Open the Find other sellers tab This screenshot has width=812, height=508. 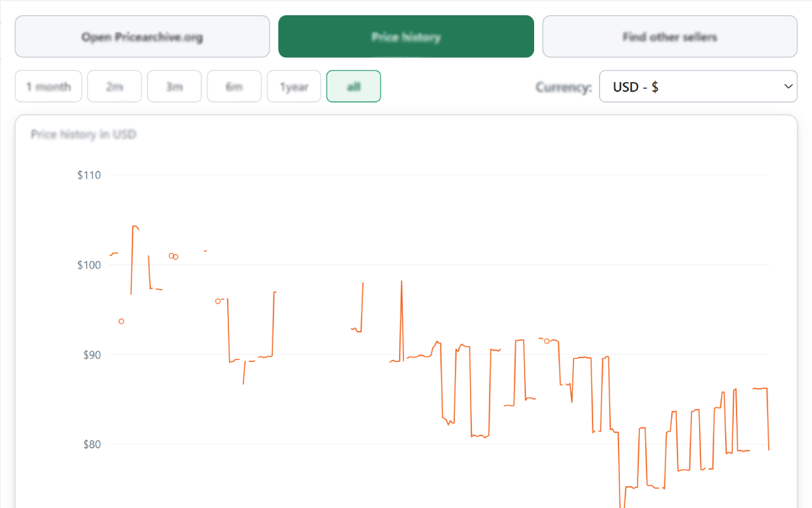point(670,37)
